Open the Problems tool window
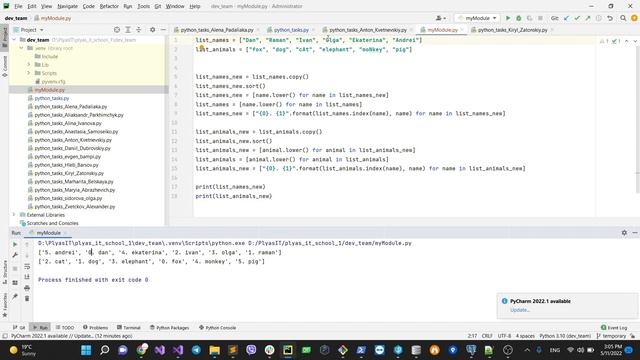This screenshot has width=640, height=360. click(x=96, y=327)
